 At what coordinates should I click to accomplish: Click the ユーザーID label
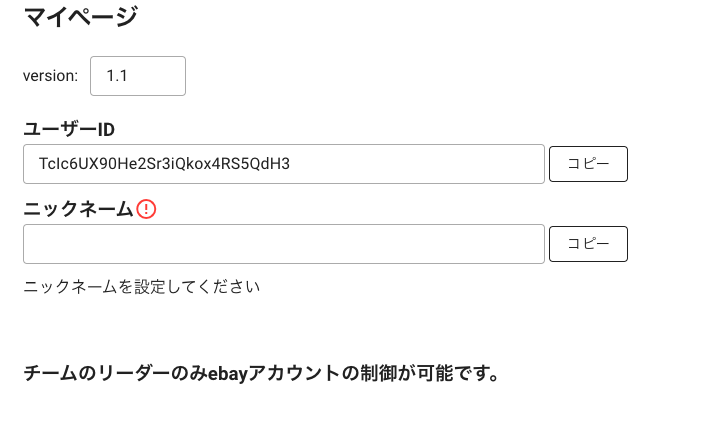tap(69, 130)
